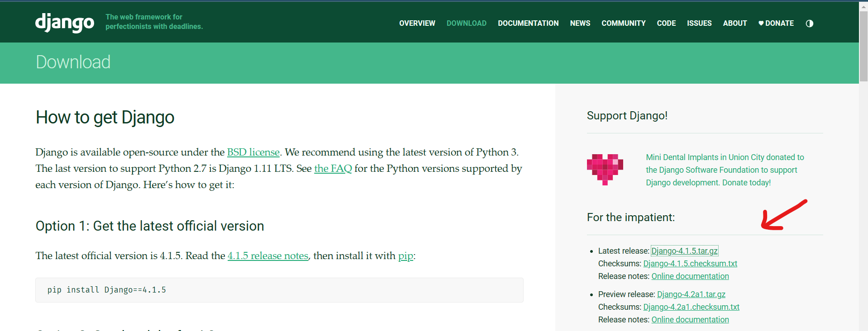
Task: Download Django-4.2a1.tar.gz preview release
Action: click(x=691, y=294)
